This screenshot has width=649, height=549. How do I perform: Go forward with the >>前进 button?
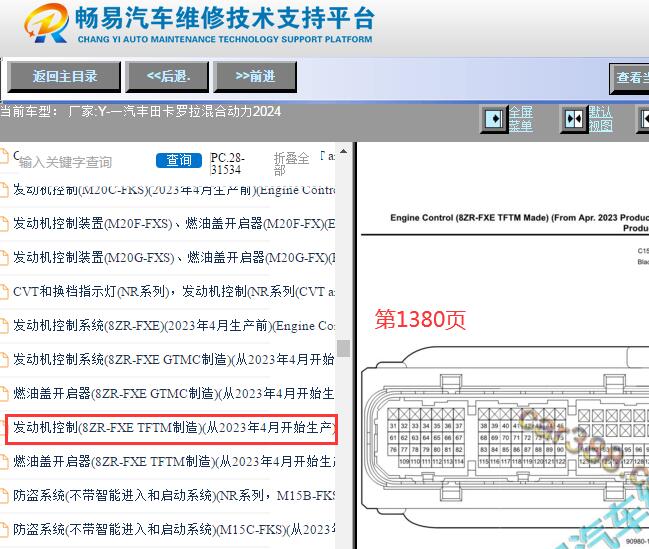coord(255,77)
